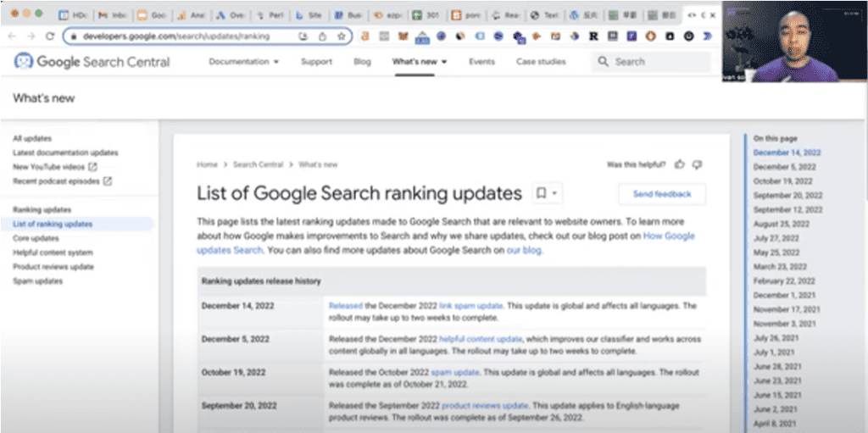The height and width of the screenshot is (433, 868).
Task: Click the bold R extension icon
Action: [593, 36]
